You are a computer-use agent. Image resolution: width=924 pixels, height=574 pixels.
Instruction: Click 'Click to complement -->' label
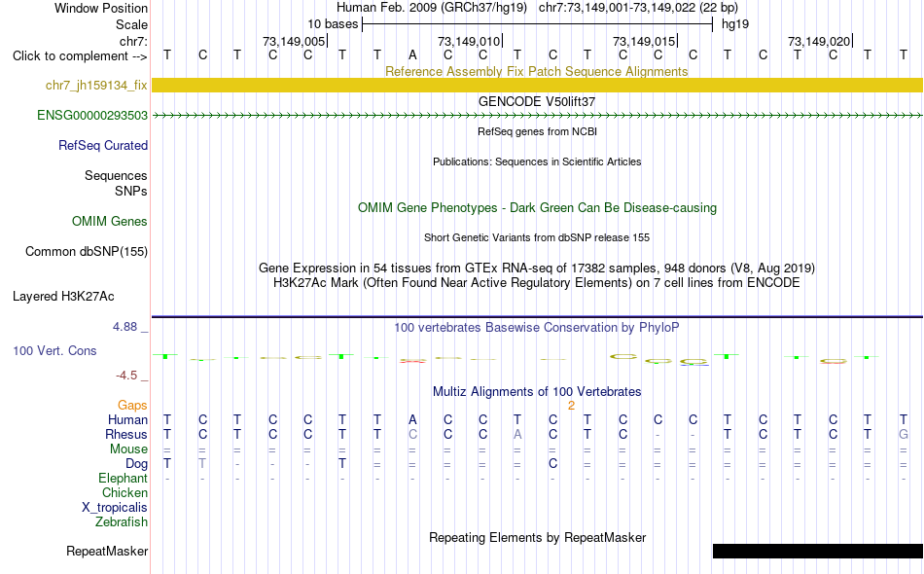[80, 56]
